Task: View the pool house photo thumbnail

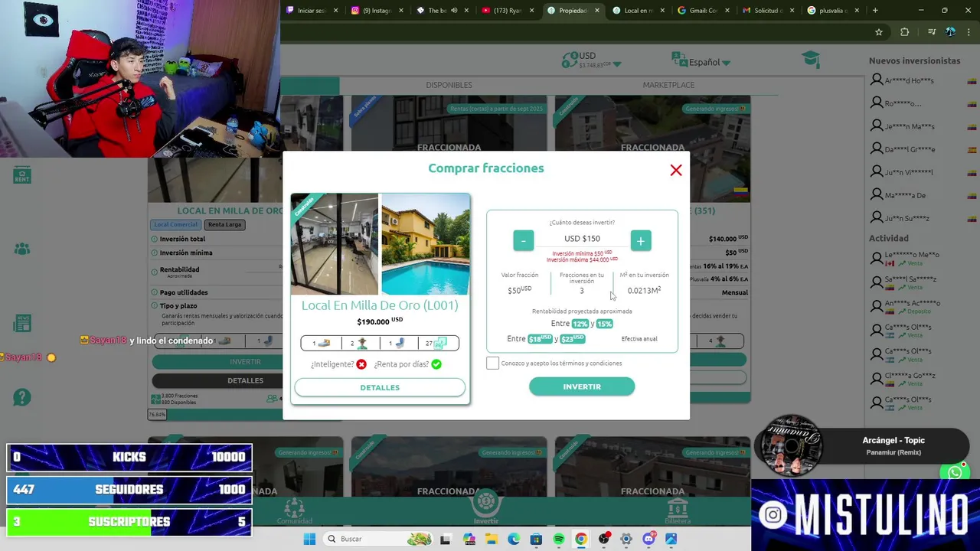Action: [x=426, y=244]
